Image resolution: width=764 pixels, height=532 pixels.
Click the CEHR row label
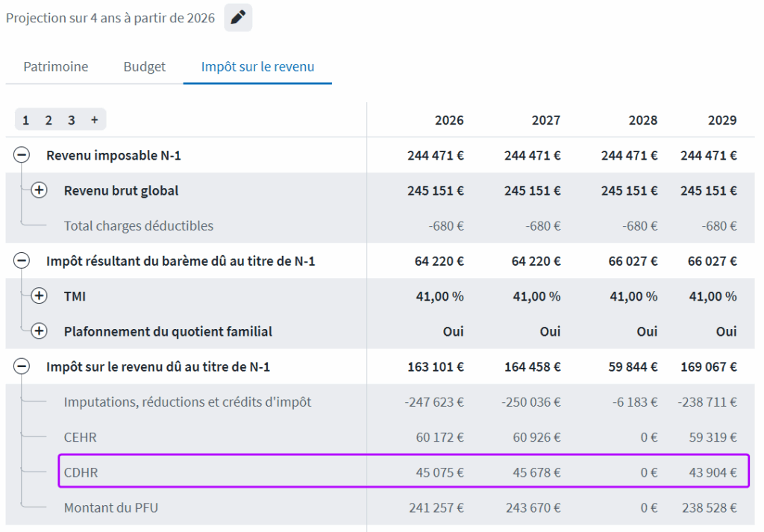click(x=81, y=437)
